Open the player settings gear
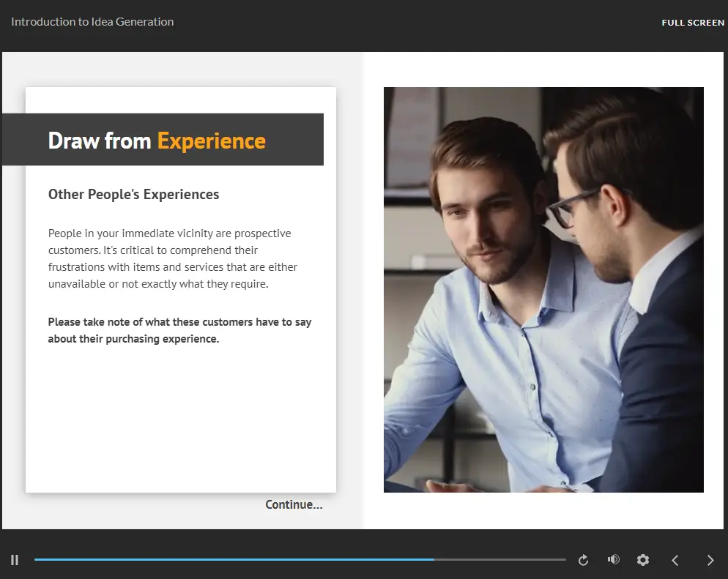Viewport: 728px width, 579px height. pos(643,560)
